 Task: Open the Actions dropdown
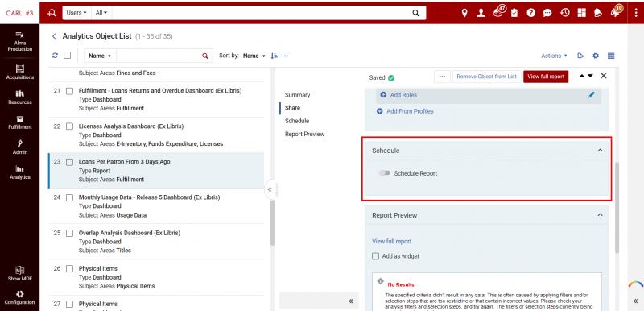pyautogui.click(x=554, y=56)
